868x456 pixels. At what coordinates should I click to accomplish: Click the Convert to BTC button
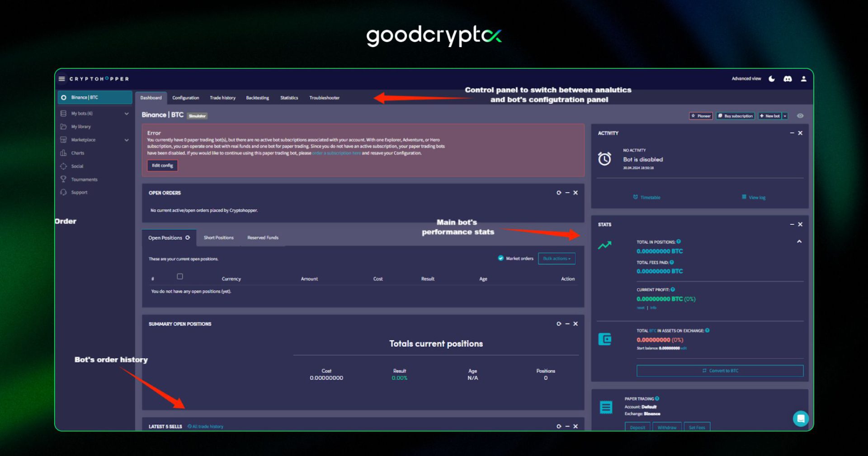click(720, 370)
